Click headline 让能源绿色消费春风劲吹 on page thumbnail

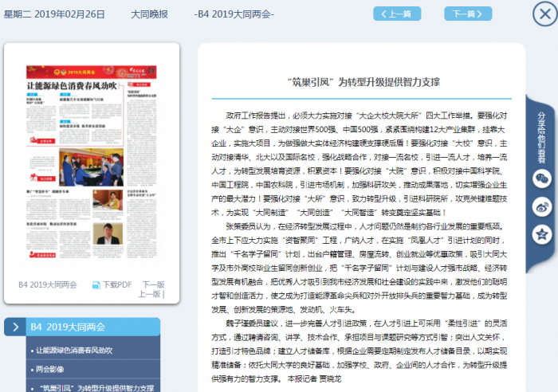[72, 84]
